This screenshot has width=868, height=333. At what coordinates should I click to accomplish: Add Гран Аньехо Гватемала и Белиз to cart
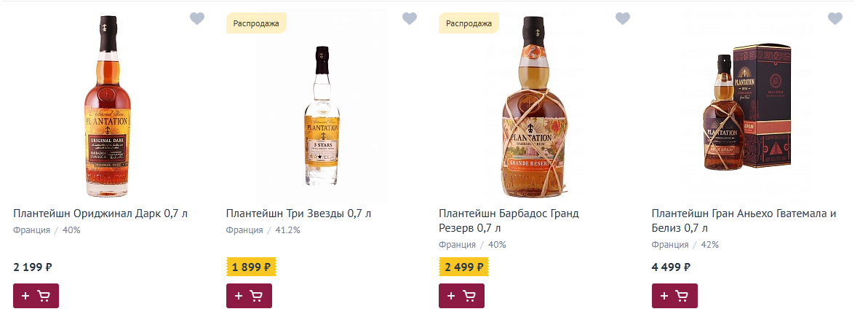click(674, 296)
